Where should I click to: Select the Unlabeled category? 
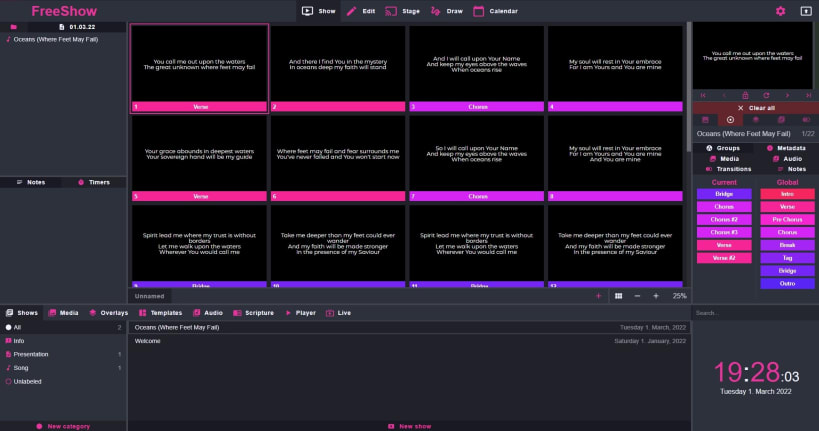pyautogui.click(x=63, y=381)
